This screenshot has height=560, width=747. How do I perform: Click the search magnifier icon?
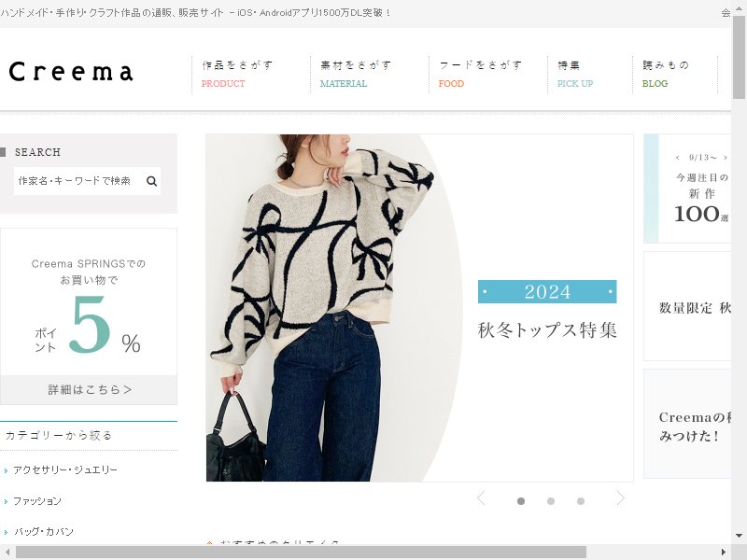click(151, 181)
